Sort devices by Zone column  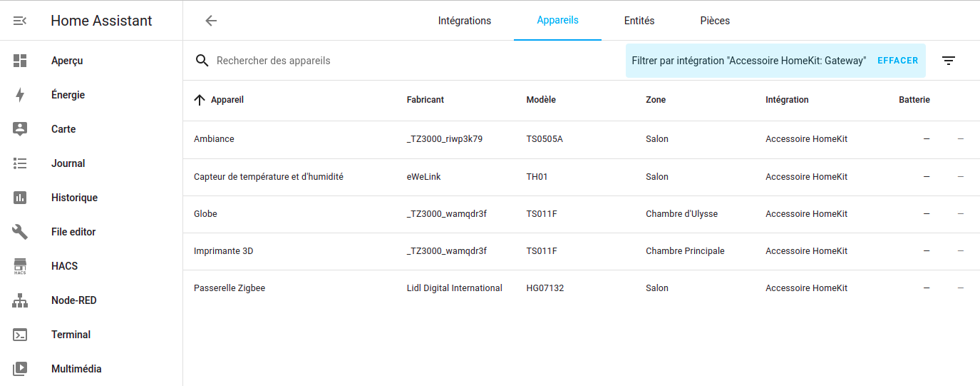[x=656, y=100]
